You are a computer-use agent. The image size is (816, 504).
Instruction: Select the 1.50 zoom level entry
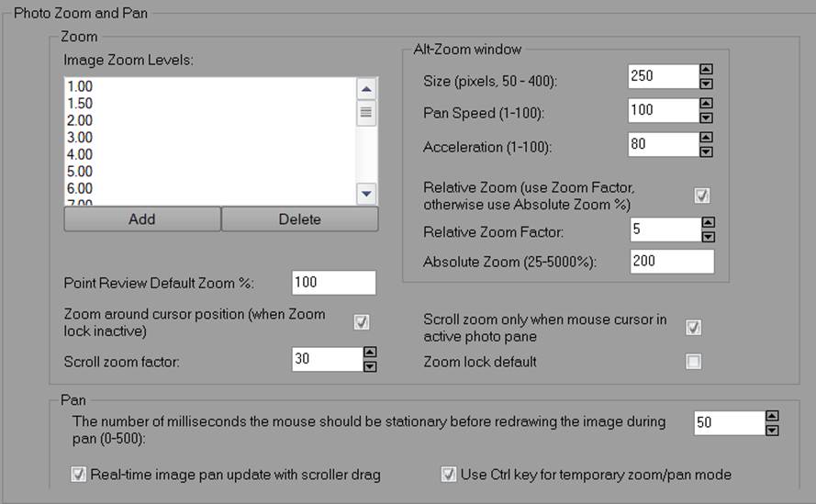(80, 103)
